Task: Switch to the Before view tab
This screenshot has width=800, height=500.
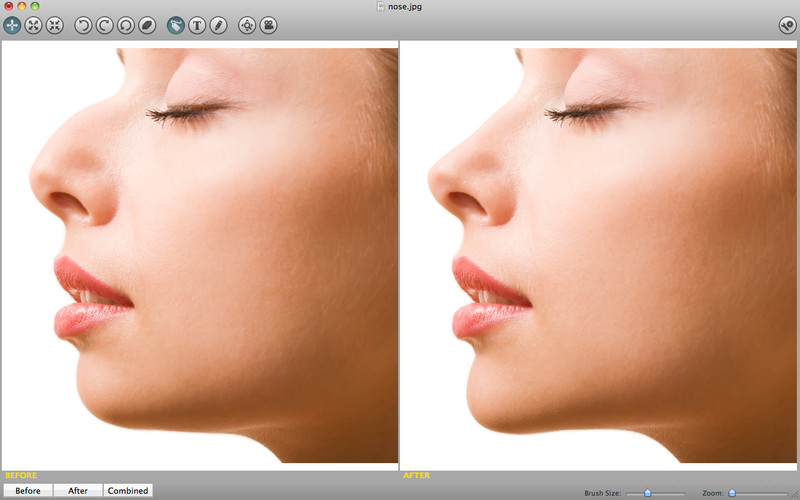Action: pyautogui.click(x=27, y=490)
